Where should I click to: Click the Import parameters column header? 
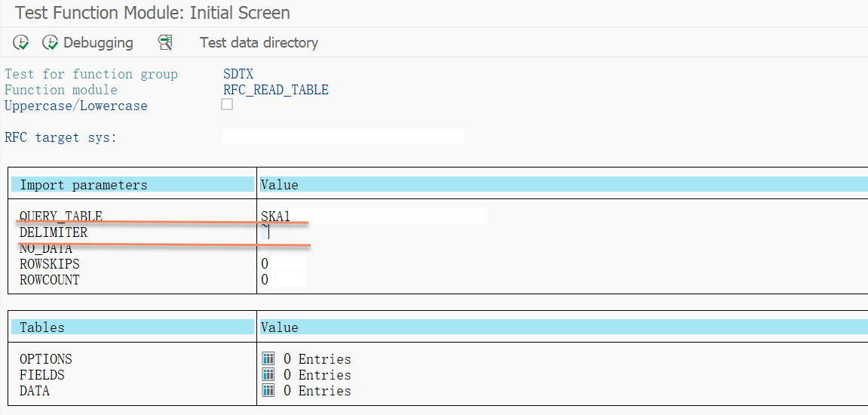[x=132, y=185]
